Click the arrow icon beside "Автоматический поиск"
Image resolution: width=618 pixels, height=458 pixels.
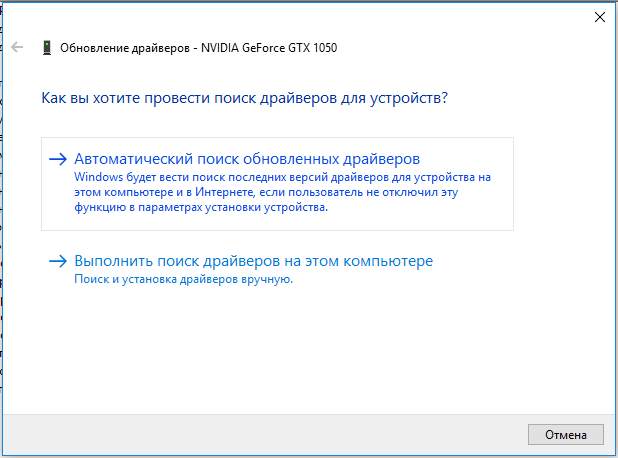point(59,159)
